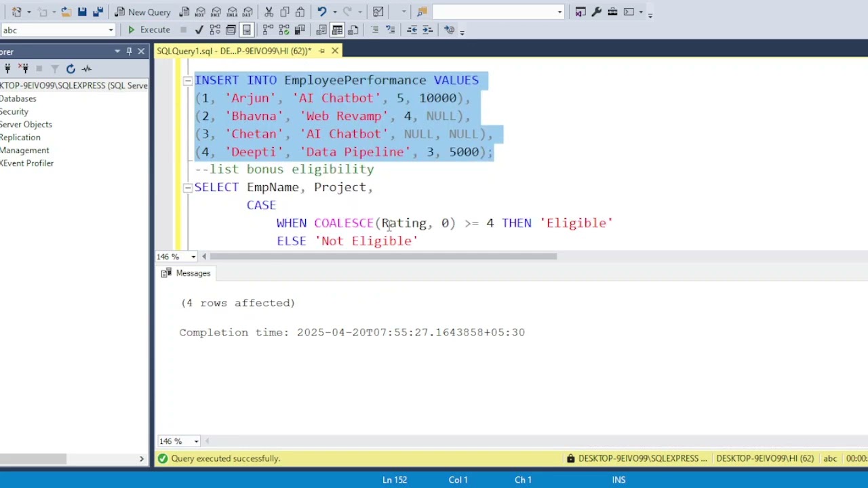This screenshot has width=868, height=488.
Task: Click Specify Values for Template Parameters icon
Action: [449, 30]
